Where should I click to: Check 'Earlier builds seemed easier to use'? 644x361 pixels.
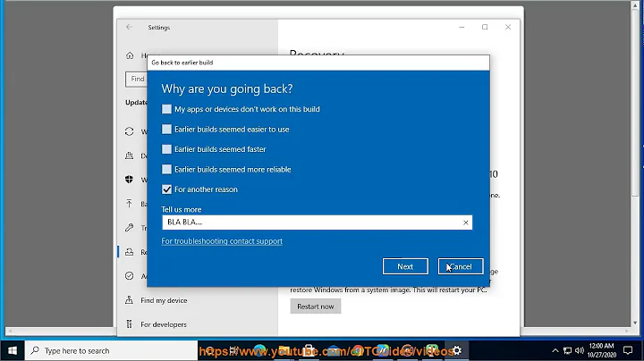click(x=166, y=130)
